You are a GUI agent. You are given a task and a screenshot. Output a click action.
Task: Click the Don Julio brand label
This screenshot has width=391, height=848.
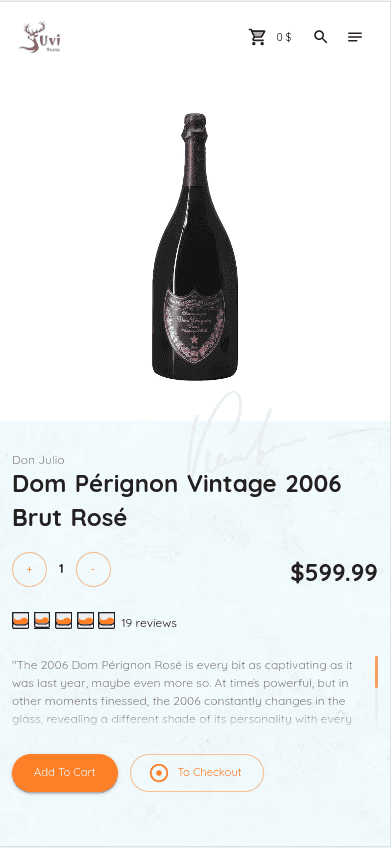coord(38,460)
